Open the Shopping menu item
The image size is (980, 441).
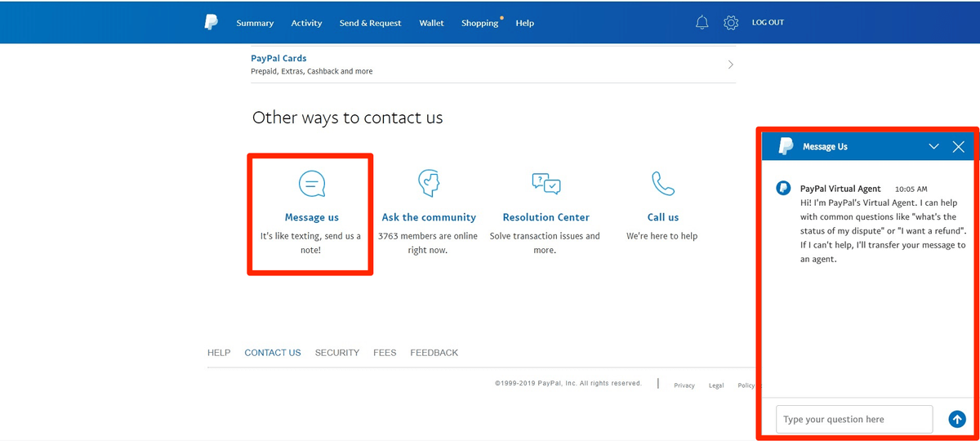479,23
